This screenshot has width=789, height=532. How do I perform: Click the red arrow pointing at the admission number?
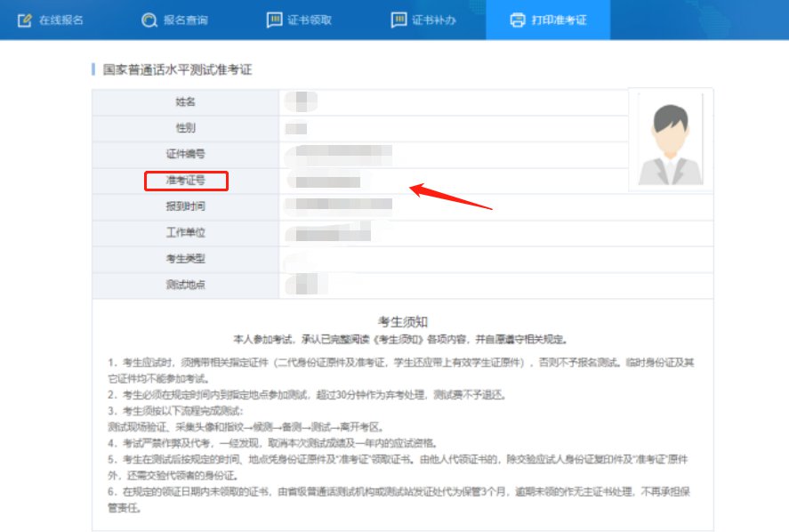(450, 197)
